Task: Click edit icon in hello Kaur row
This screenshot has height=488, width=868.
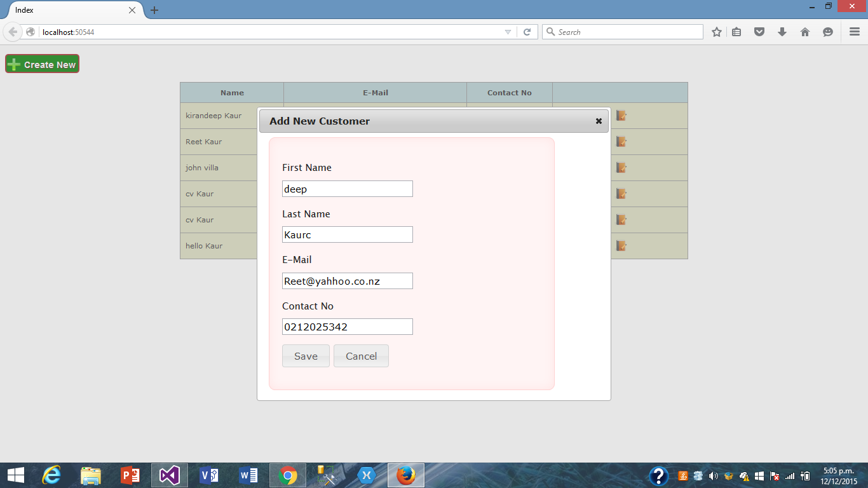Action: tap(621, 246)
